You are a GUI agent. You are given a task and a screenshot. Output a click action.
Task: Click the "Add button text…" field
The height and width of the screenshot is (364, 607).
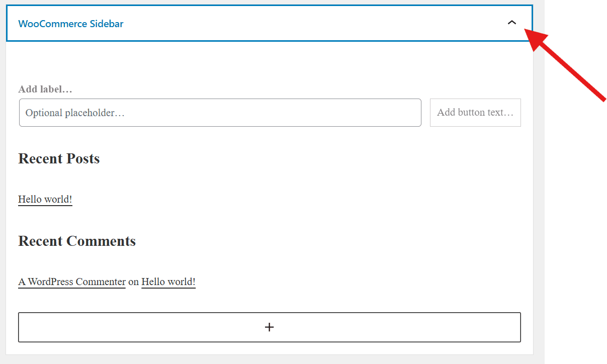(x=475, y=112)
